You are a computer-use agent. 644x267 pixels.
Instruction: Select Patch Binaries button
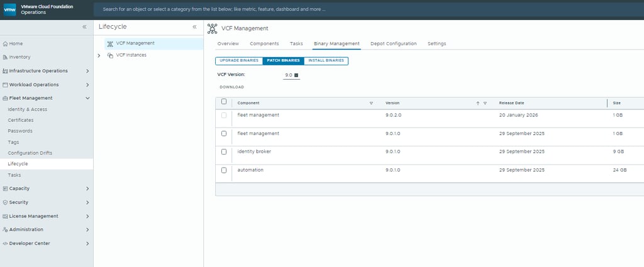click(x=284, y=61)
